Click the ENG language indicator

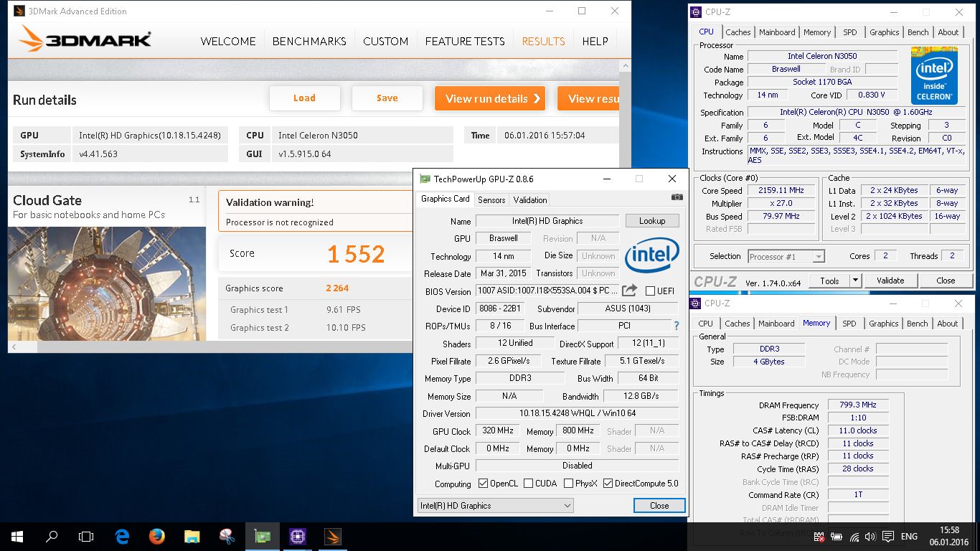[909, 536]
